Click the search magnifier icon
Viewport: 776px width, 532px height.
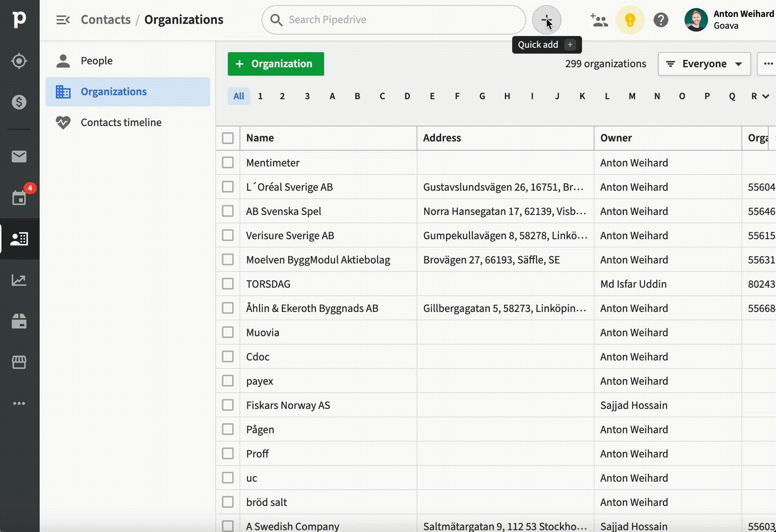click(x=276, y=20)
